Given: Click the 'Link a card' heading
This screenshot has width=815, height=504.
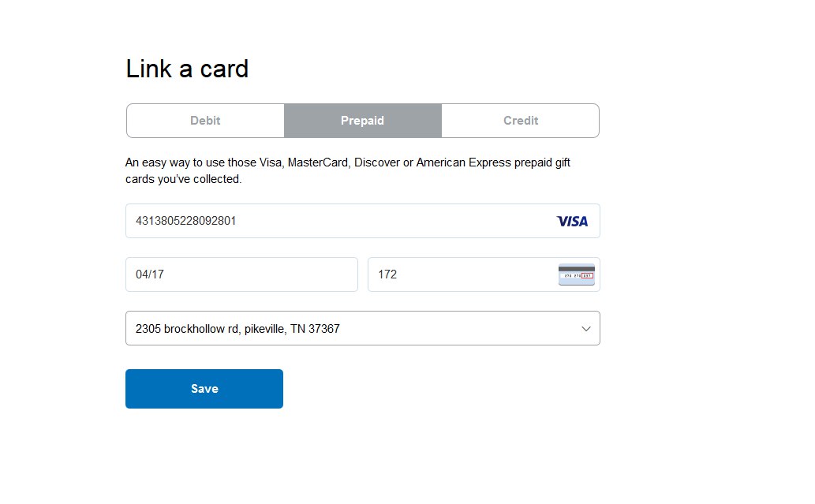Looking at the screenshot, I should coord(187,69).
